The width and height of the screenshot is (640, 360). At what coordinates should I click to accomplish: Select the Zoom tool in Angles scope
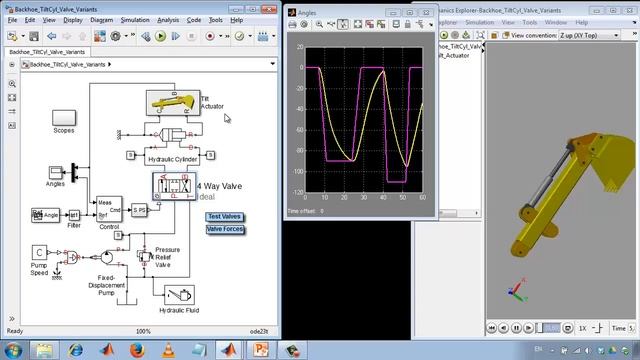click(x=319, y=24)
